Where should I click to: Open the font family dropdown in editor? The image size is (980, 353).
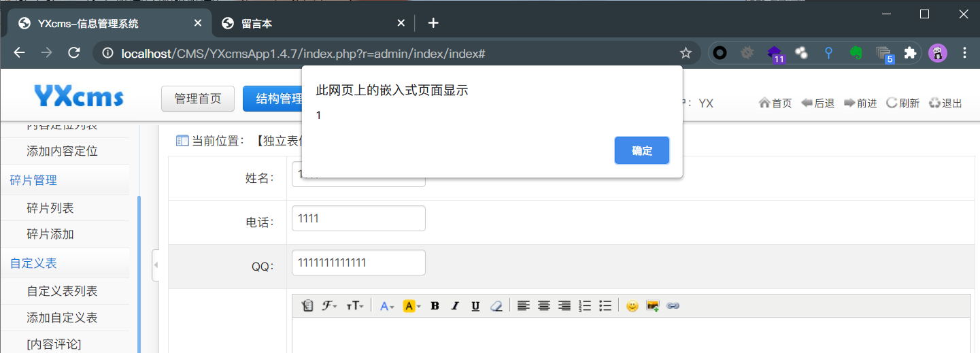click(x=329, y=306)
